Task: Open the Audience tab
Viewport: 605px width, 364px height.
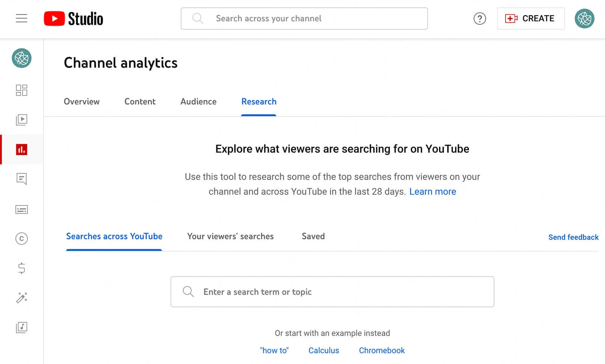Action: point(198,101)
